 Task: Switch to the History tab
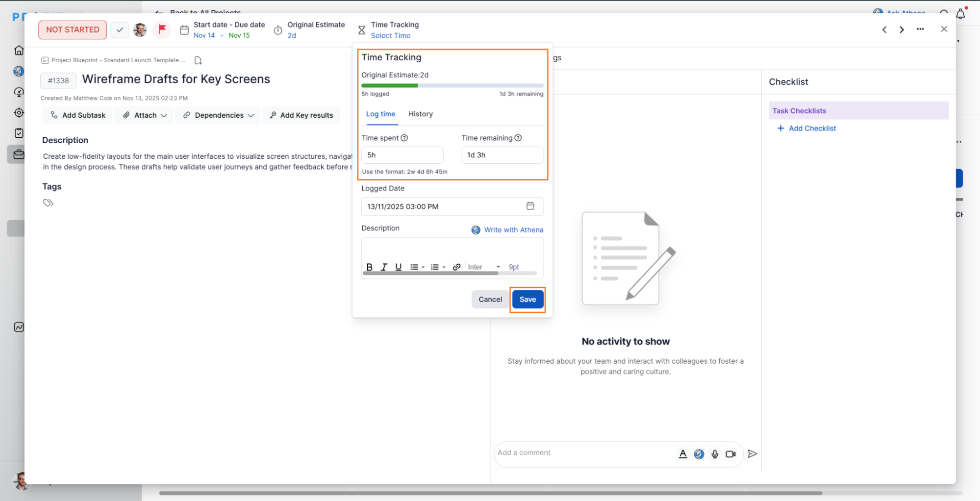point(421,114)
